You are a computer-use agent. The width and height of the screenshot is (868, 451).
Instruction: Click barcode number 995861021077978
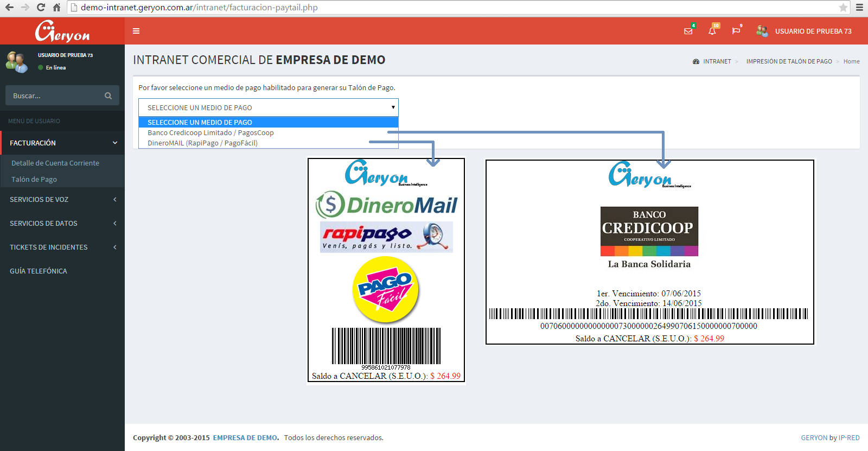click(x=386, y=367)
